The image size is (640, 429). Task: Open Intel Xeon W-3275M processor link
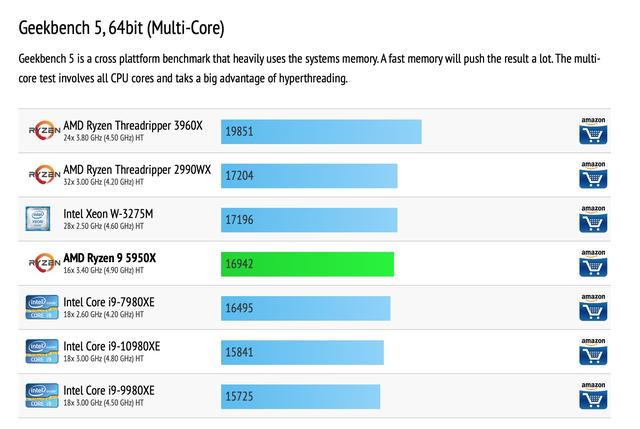[x=108, y=214]
